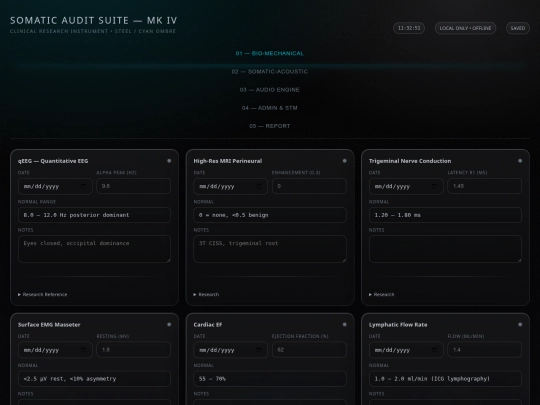Click the qEEG card status dot

click(169, 161)
